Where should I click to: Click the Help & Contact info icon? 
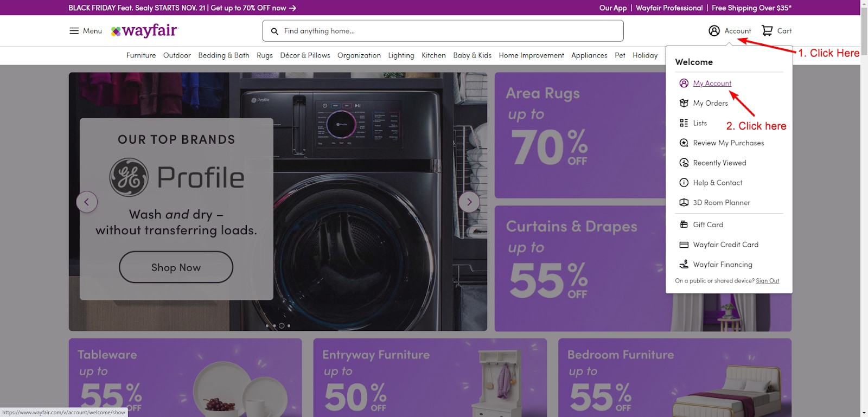684,183
